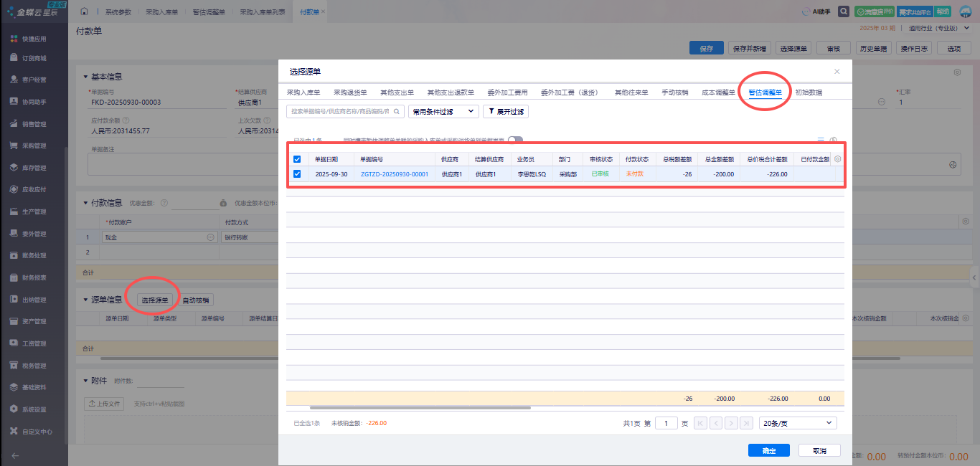Open the 20条/页 page size dropdown

click(798, 423)
